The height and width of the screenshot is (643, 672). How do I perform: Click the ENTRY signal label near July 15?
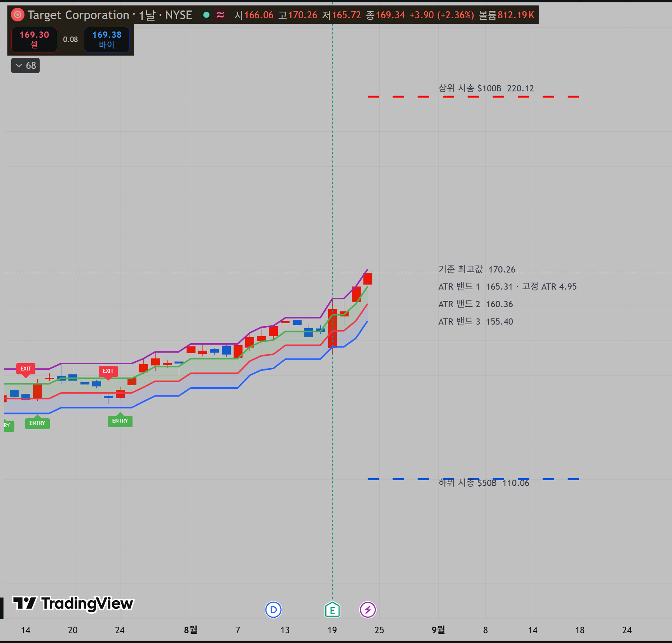tap(37, 423)
